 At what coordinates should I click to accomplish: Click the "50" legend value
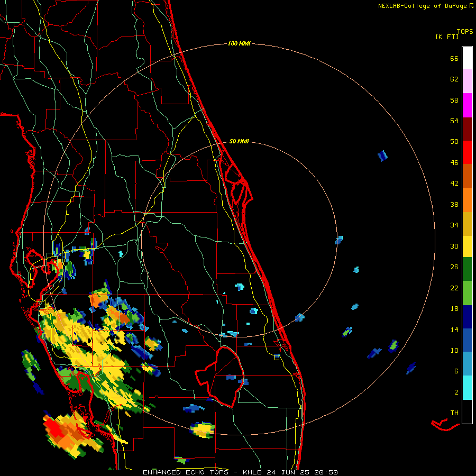[454, 141]
